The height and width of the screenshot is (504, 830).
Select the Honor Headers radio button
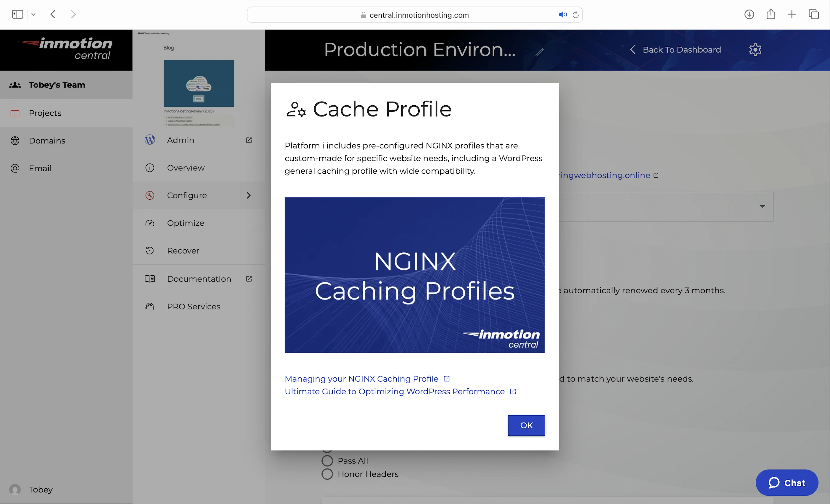pos(327,474)
